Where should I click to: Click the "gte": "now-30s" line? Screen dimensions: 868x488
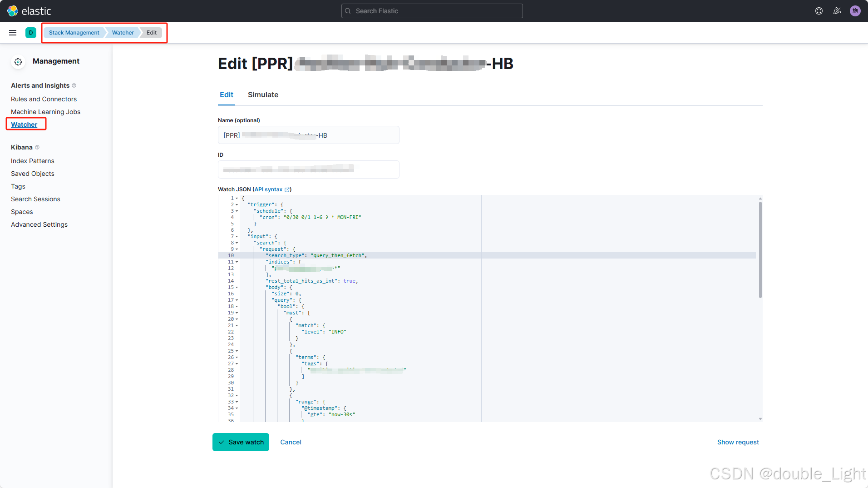click(331, 415)
